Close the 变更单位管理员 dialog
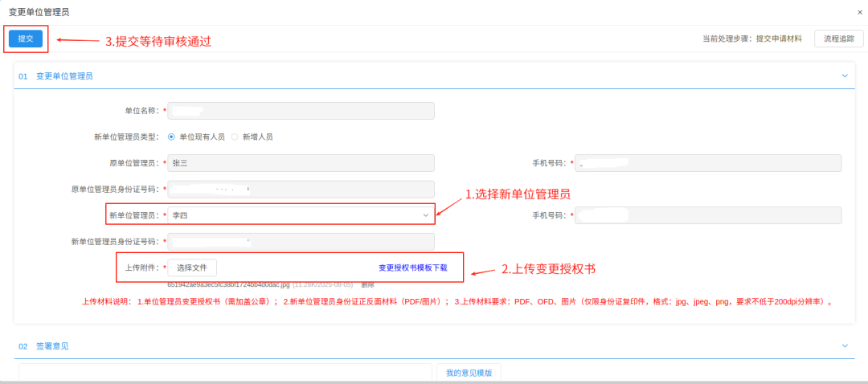Screen dimensions: 868x384 point(860,12)
